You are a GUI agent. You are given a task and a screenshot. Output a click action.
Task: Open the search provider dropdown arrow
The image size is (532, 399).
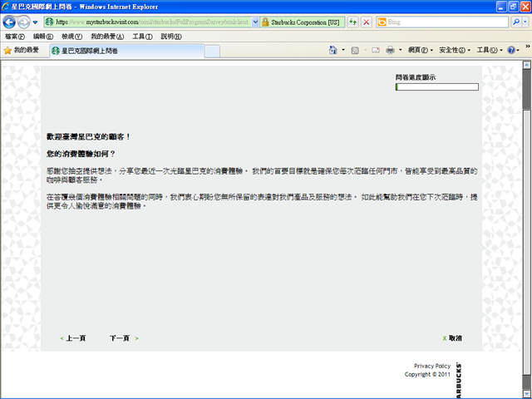click(525, 22)
